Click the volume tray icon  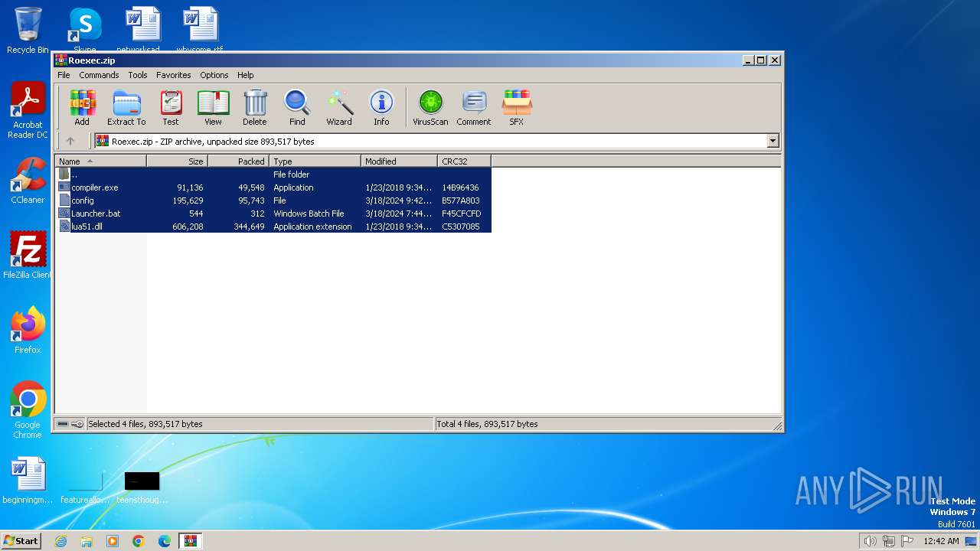pos(870,541)
